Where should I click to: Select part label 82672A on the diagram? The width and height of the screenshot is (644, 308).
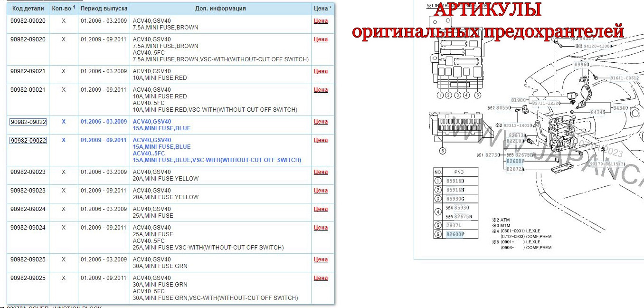tap(515, 169)
